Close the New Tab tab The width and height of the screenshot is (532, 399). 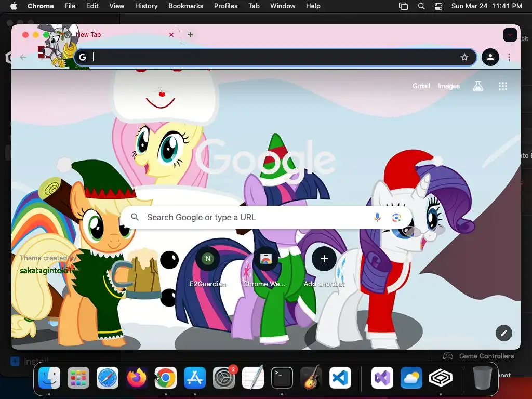pyautogui.click(x=171, y=35)
